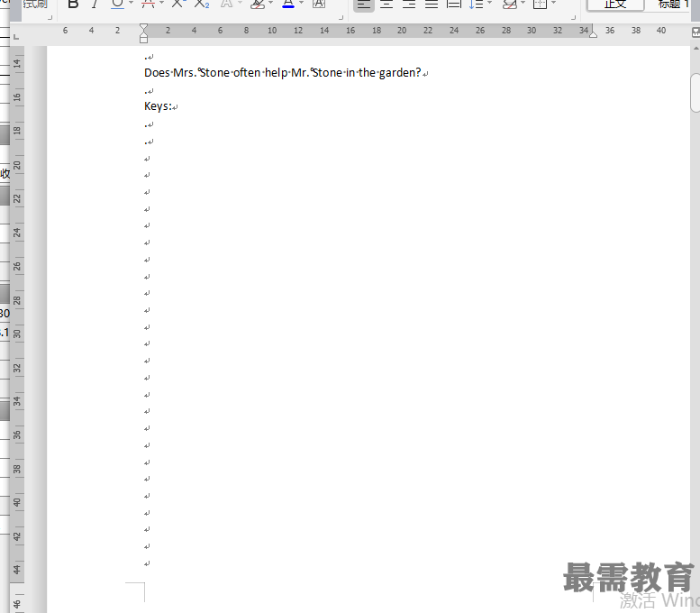Apply text highlight color

pos(258,4)
